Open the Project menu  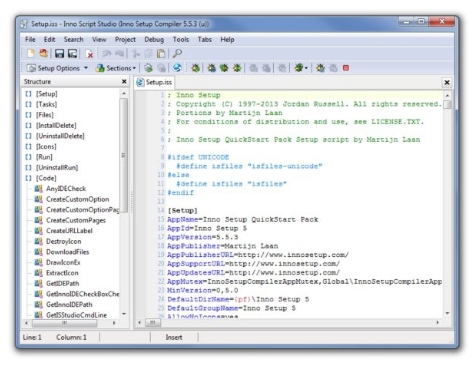point(125,39)
